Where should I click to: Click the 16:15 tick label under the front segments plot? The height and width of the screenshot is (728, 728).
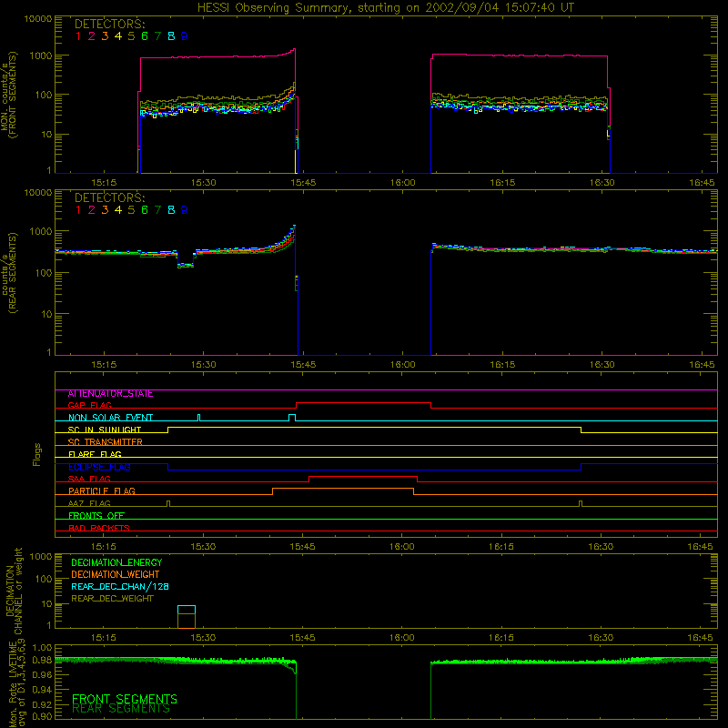coord(502,183)
